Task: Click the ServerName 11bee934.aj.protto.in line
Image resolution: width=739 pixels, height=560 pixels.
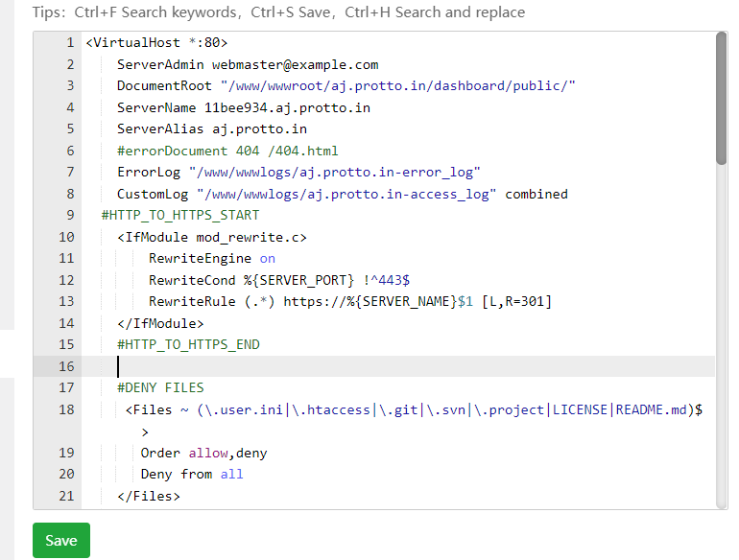Action: point(244,107)
